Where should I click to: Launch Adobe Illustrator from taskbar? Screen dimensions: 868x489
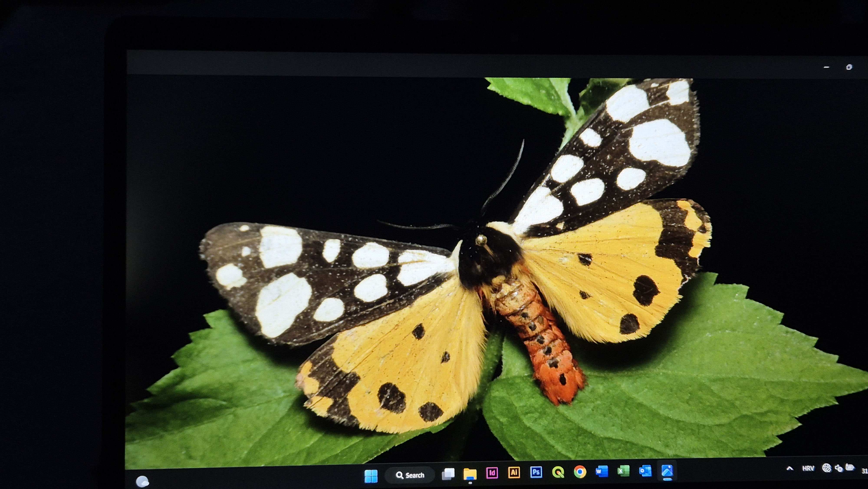point(514,472)
